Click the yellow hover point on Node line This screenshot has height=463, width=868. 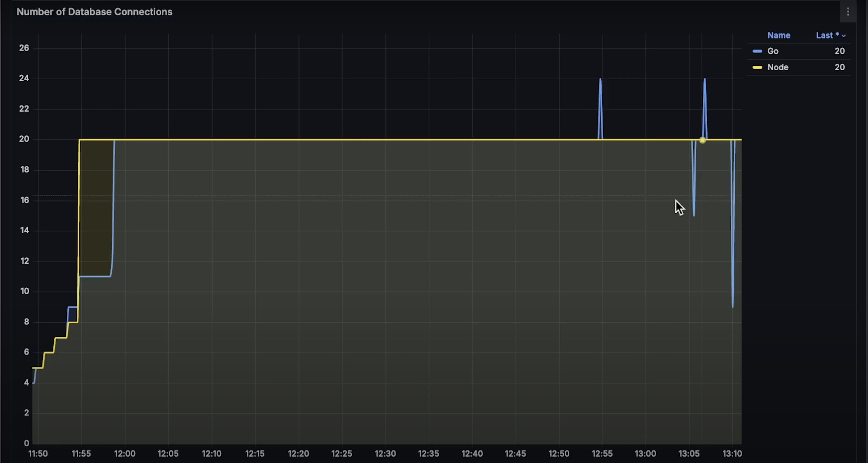click(702, 140)
